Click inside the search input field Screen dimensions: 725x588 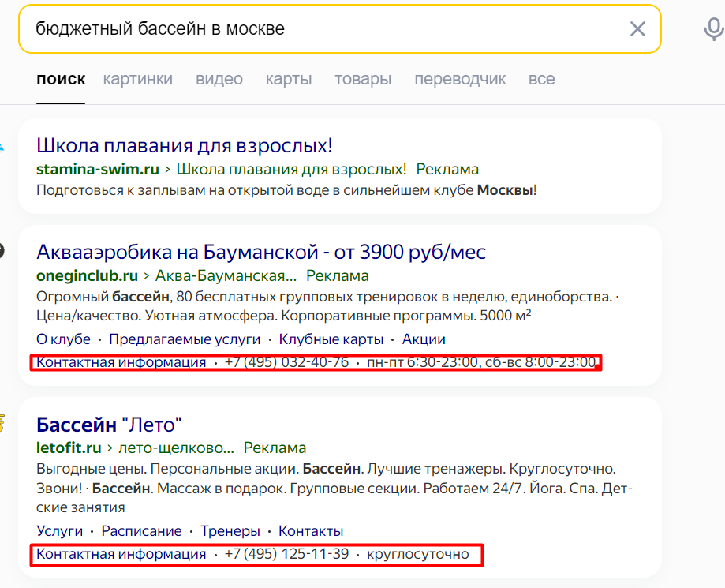click(316, 28)
